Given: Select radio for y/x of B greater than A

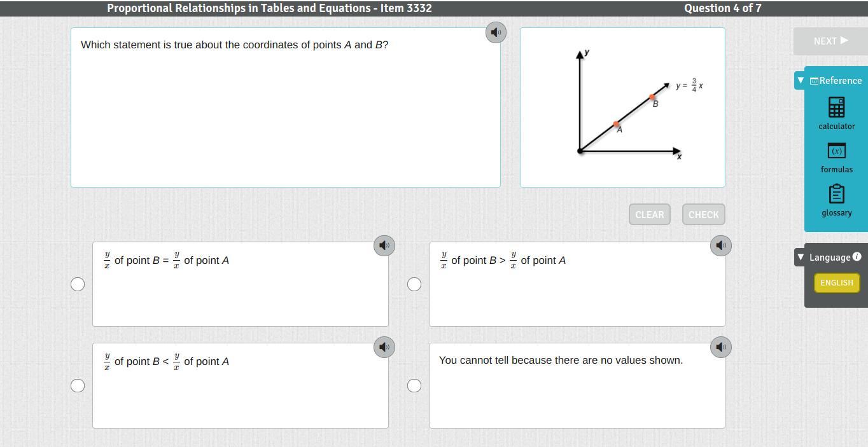Looking at the screenshot, I should (x=414, y=284).
